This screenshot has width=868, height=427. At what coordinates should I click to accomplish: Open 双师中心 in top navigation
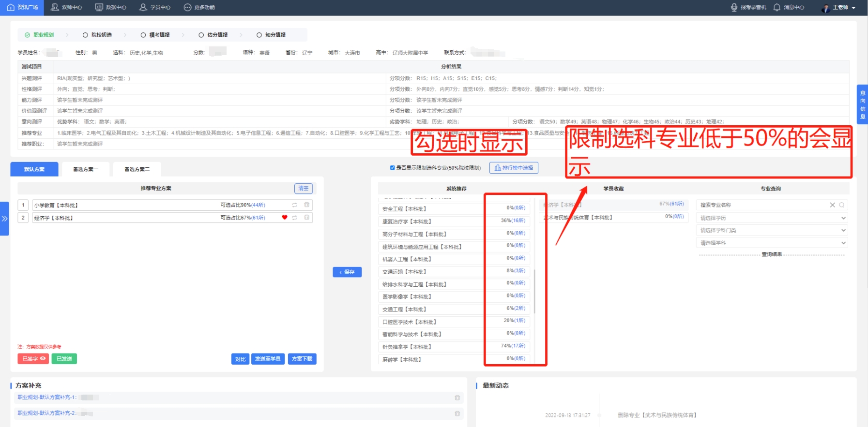pos(66,7)
